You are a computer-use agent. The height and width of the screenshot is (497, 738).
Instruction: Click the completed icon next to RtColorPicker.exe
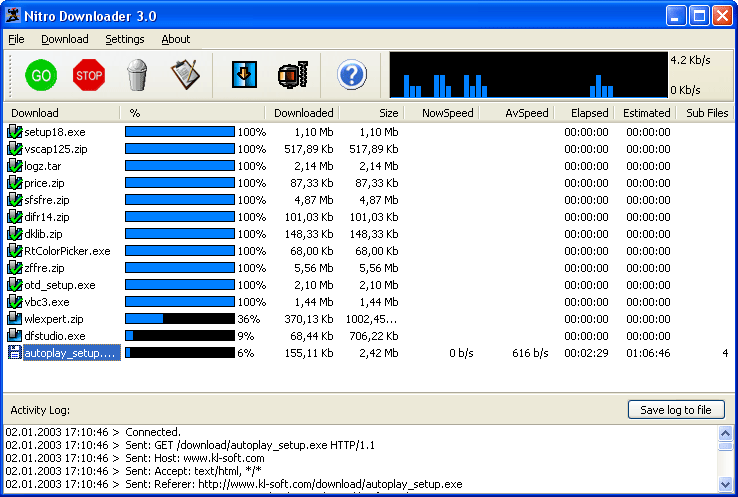[x=15, y=250]
